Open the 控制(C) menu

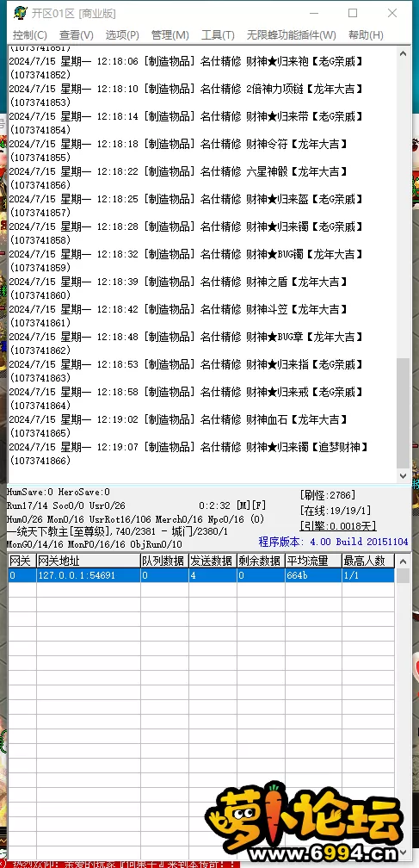coord(29,34)
